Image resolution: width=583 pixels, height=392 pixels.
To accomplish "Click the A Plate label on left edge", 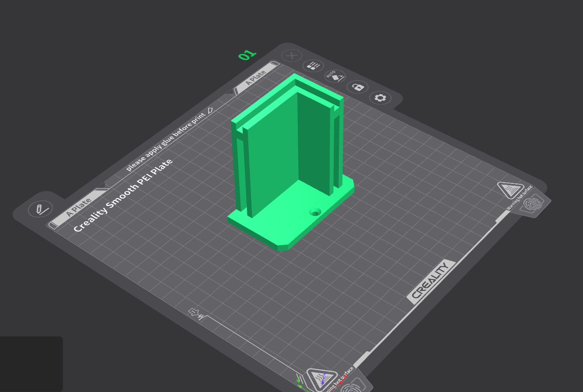I will pos(79,207).
